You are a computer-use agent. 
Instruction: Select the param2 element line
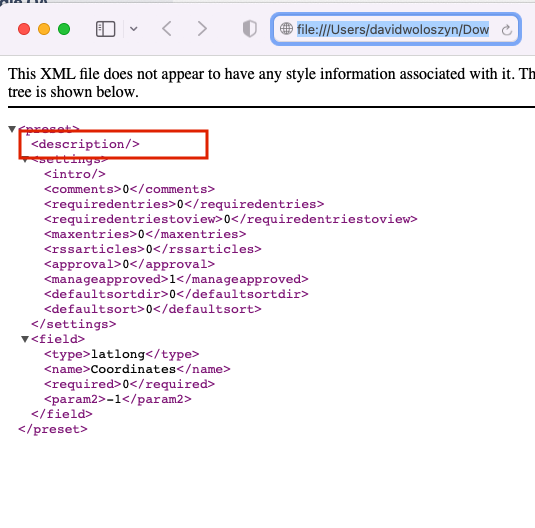(x=118, y=399)
